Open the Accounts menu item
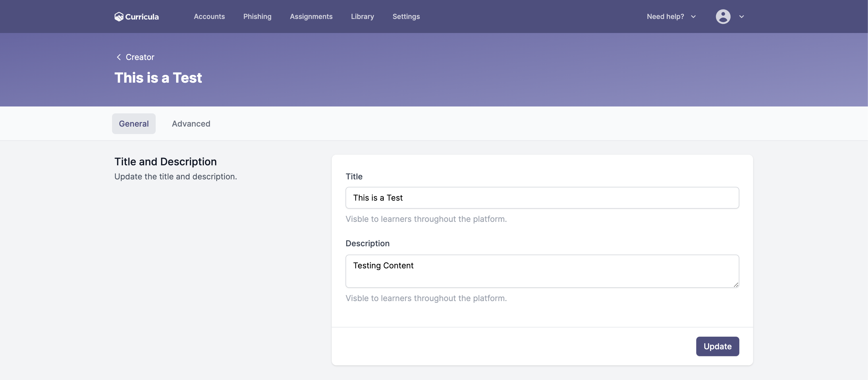Image resolution: width=868 pixels, height=380 pixels. coord(209,16)
